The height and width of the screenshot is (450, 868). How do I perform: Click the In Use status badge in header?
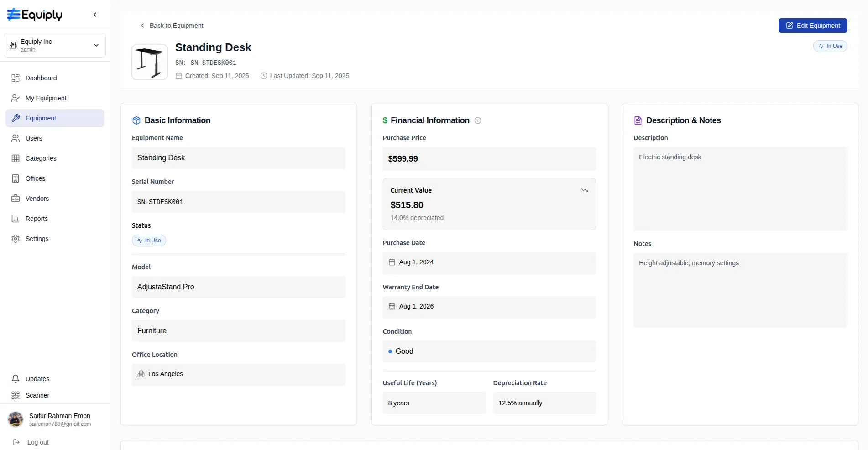coord(830,46)
